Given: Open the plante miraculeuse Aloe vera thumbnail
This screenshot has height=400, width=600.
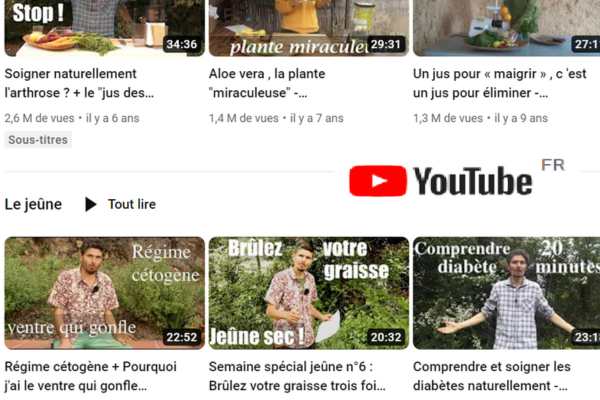Looking at the screenshot, I should point(309,28).
